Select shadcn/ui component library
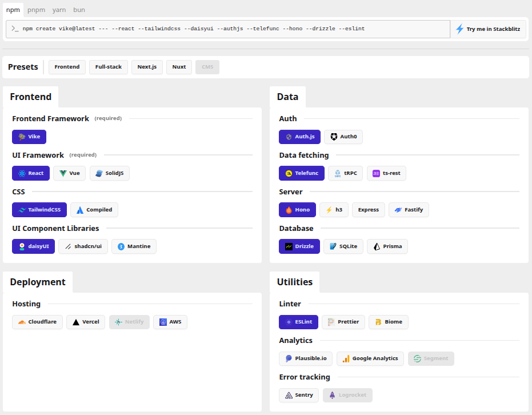Screen dimensions: 532x415 pyautogui.click(x=83, y=246)
